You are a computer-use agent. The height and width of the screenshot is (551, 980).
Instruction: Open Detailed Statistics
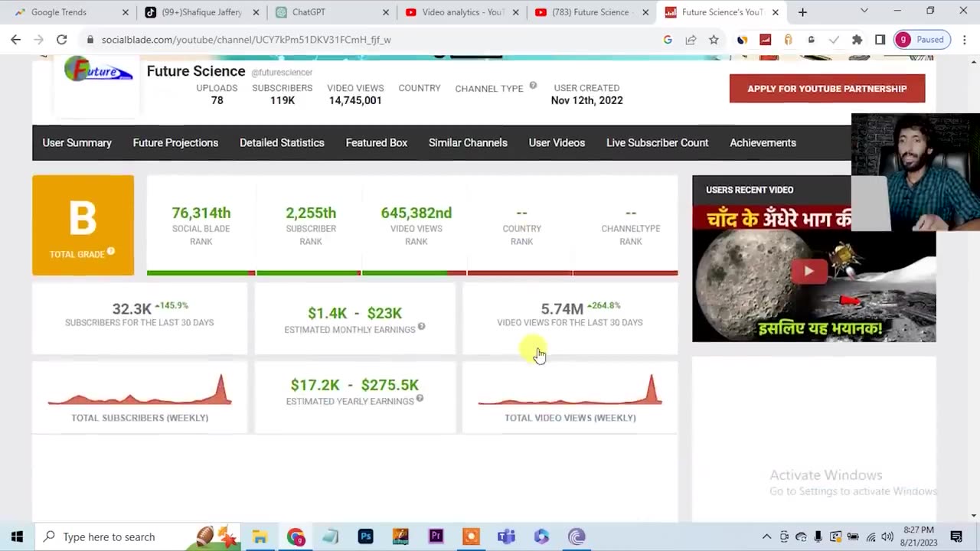coord(282,143)
